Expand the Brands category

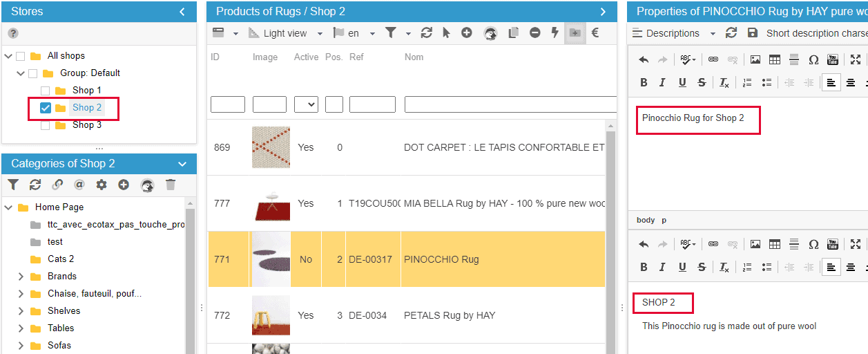(x=21, y=277)
